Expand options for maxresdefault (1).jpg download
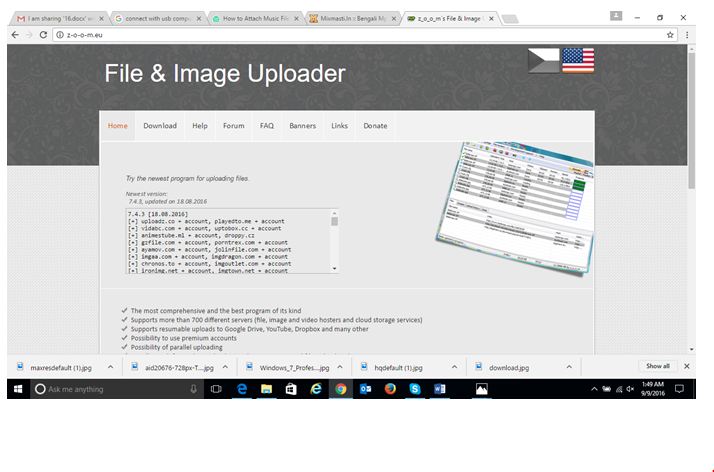 110,367
